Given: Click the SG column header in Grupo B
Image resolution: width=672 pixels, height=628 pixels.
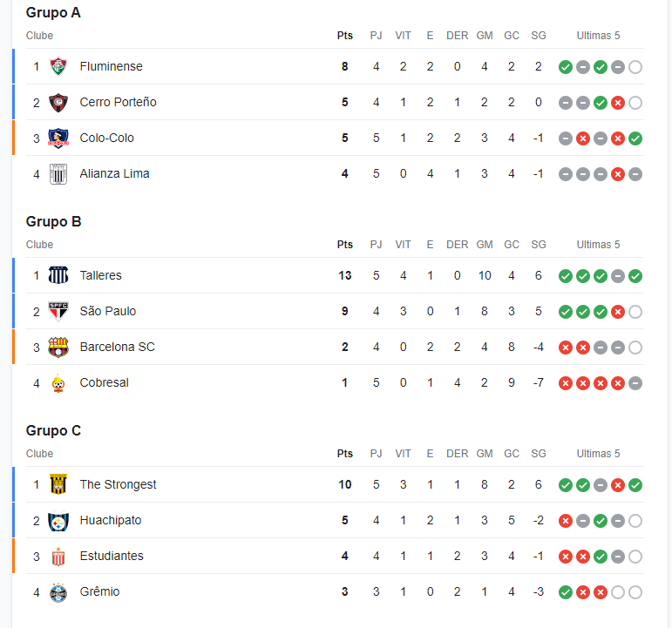Looking at the screenshot, I should [x=539, y=245].
